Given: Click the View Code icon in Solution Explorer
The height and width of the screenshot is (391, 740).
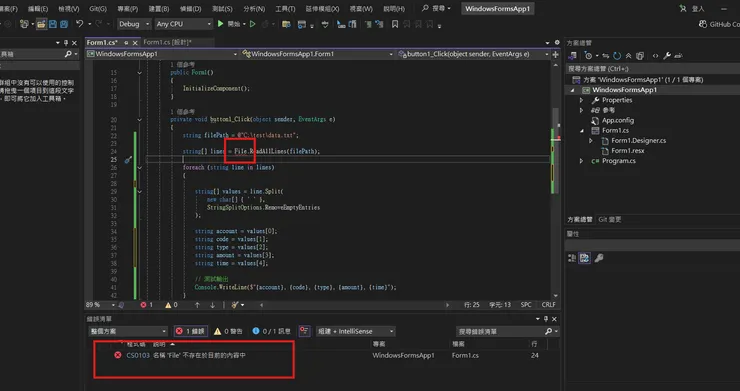Looking at the screenshot, I should coord(656,56).
